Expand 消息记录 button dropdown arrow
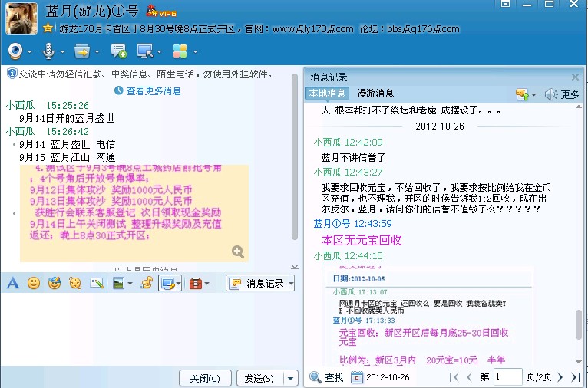 291,284
